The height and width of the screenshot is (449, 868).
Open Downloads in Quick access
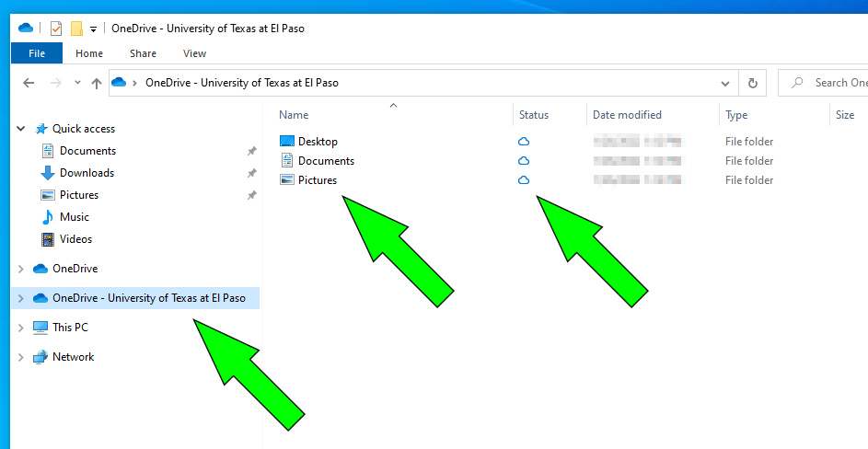(x=87, y=173)
